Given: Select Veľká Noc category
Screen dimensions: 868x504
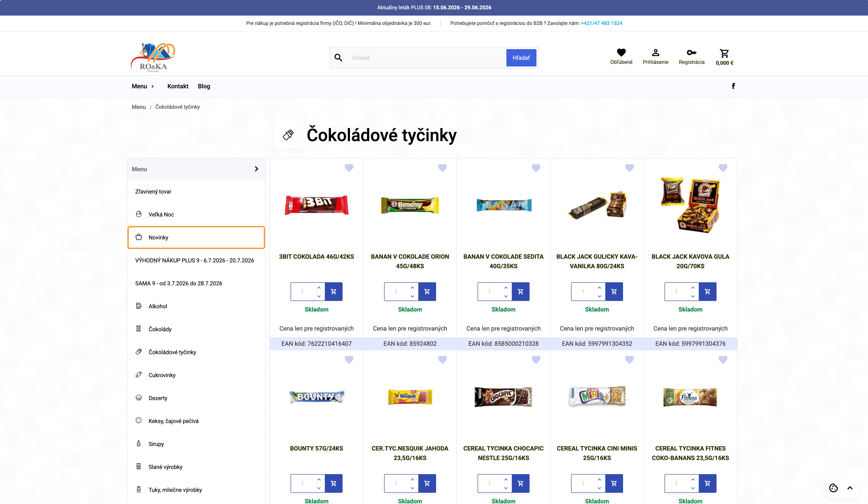Looking at the screenshot, I should tap(196, 214).
